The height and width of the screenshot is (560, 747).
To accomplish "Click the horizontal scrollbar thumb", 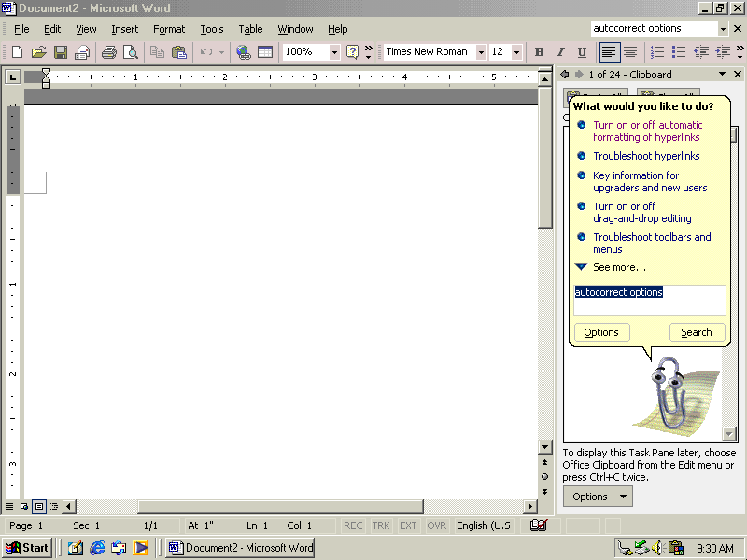I will point(280,506).
